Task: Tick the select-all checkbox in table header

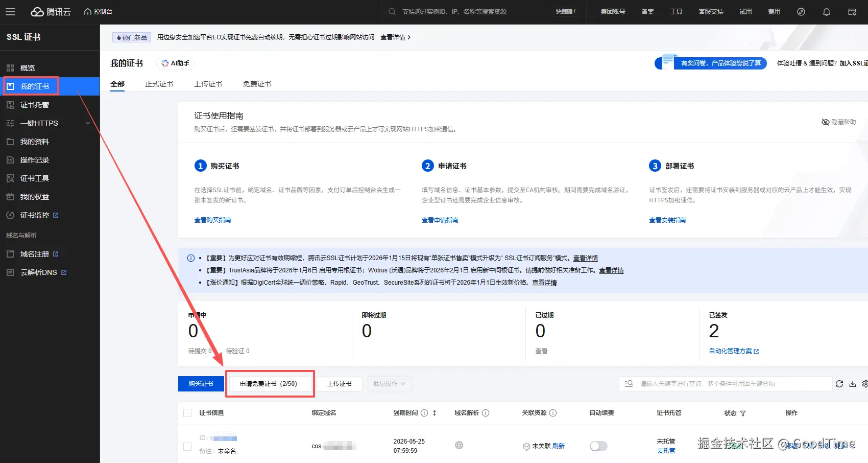Action: (187, 413)
